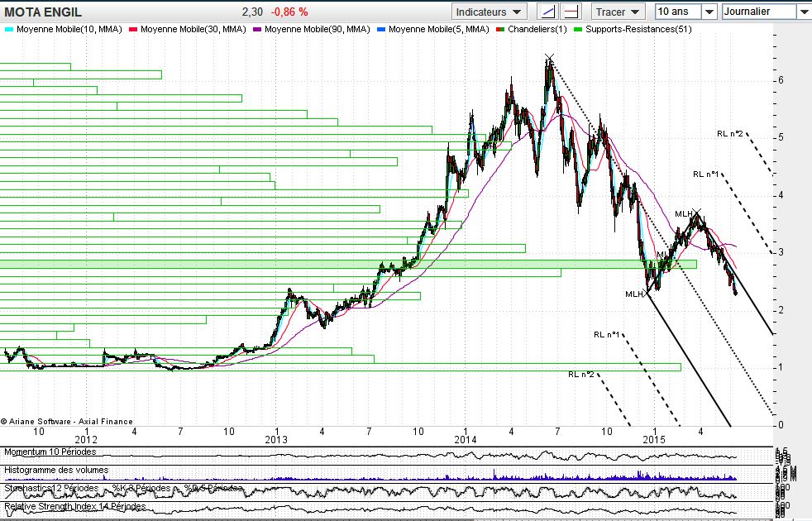The image size is (812, 521).
Task: Click the highlighted green support zone band
Action: (348, 264)
